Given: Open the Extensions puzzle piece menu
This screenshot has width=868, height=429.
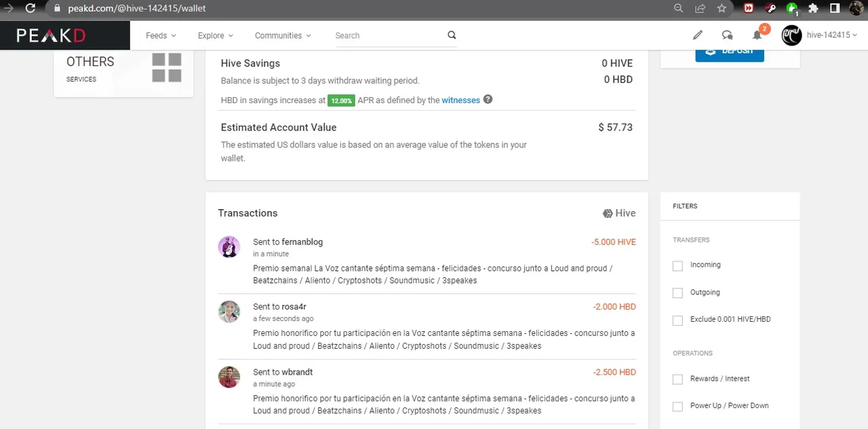Looking at the screenshot, I should click(814, 8).
